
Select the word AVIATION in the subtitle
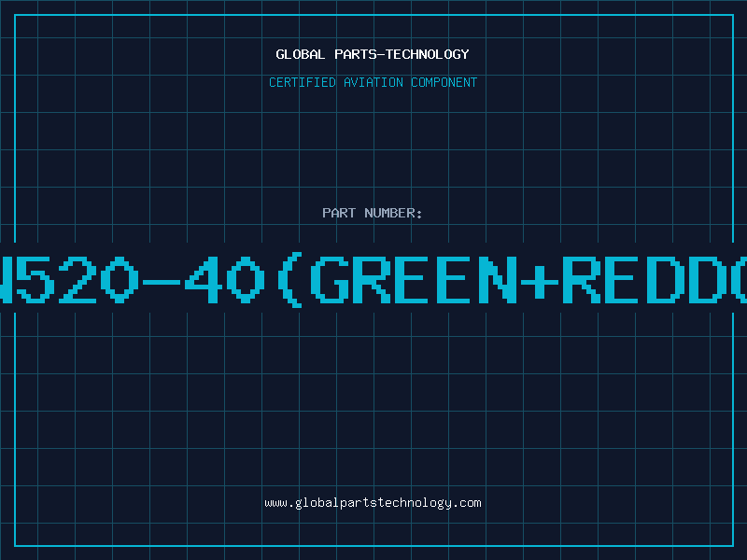tap(373, 82)
